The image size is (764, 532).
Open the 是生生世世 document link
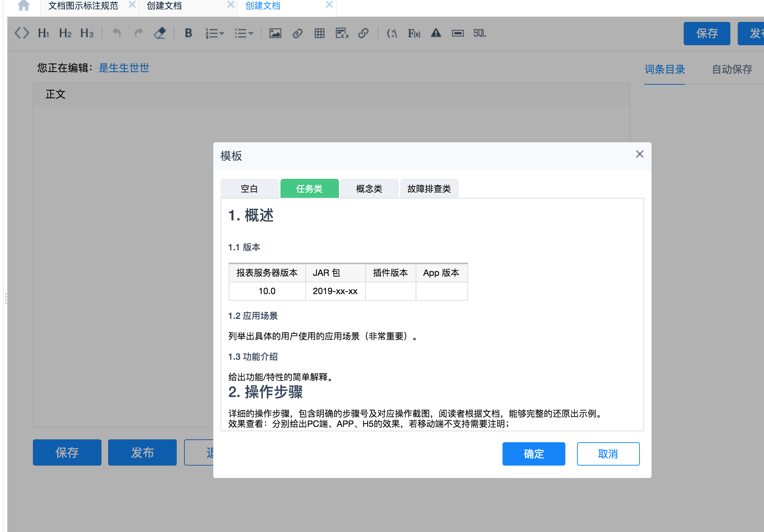[124, 68]
